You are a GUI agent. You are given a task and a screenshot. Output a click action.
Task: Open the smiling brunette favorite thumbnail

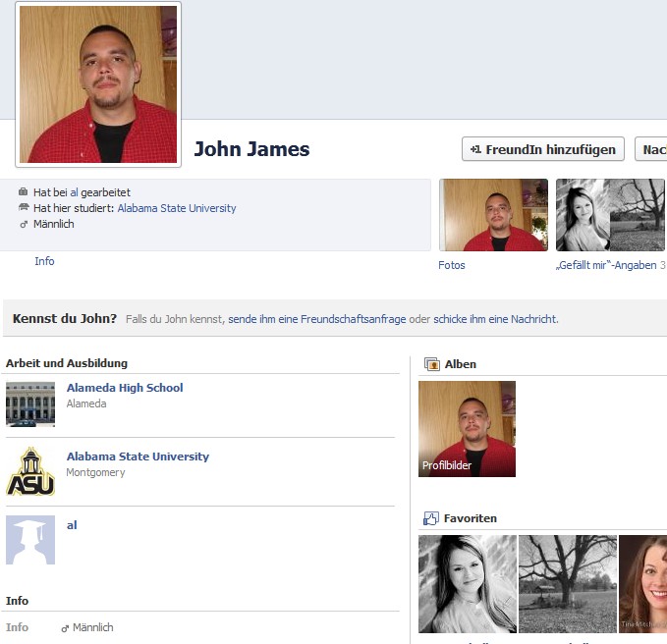pyautogui.click(x=642, y=584)
